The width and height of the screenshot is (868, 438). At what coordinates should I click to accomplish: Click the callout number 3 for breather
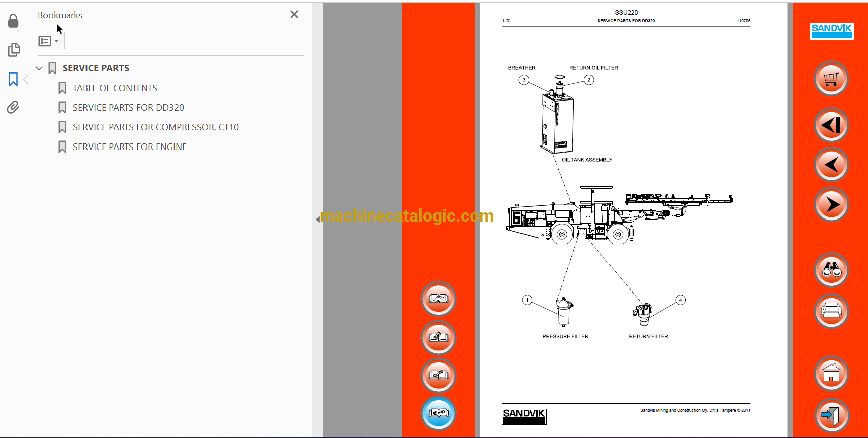point(524,80)
